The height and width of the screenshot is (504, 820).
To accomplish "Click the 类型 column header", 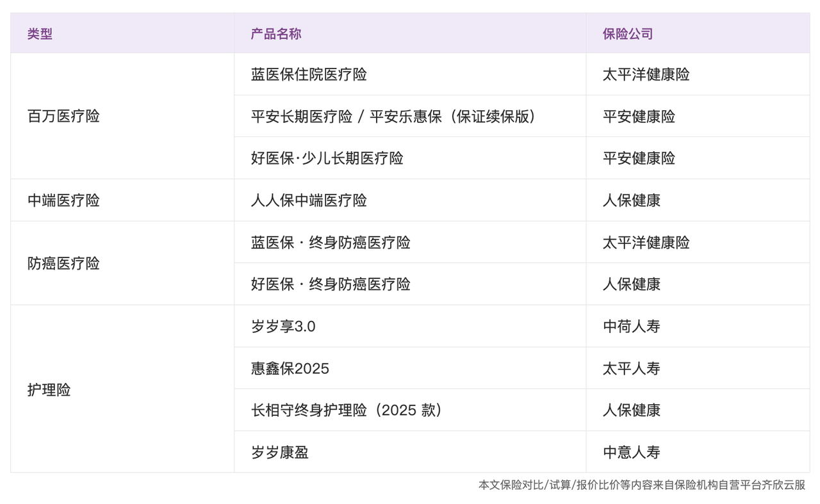I will point(40,34).
